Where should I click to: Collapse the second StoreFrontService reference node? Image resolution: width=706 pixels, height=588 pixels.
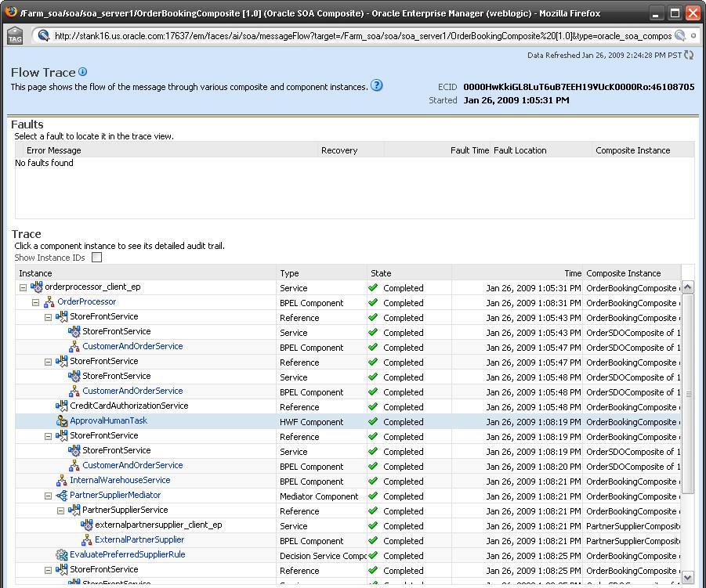[48, 362]
